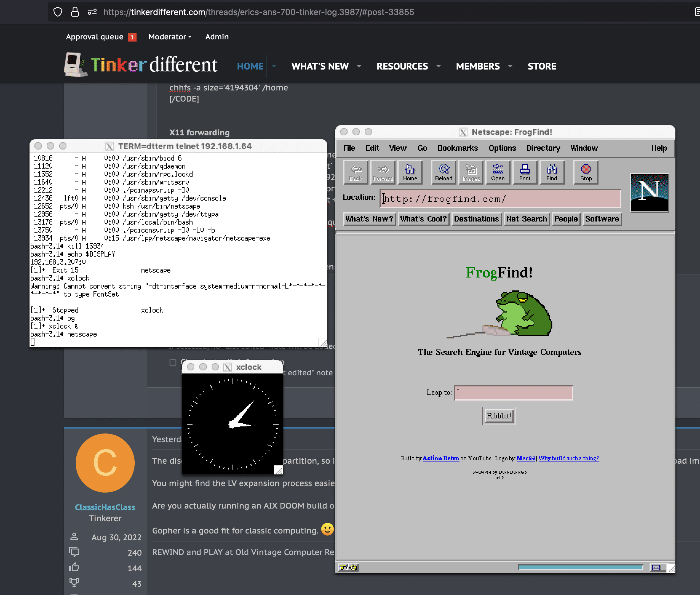Click the Netscape Location URL field
This screenshot has height=595, width=700.
(500, 199)
